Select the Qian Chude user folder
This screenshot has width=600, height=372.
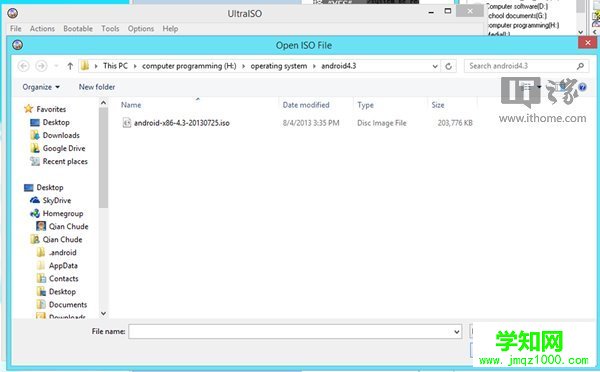[62, 240]
